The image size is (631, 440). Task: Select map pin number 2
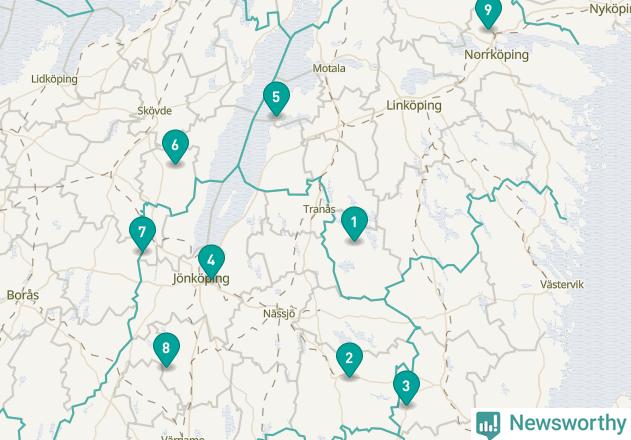coord(349,359)
